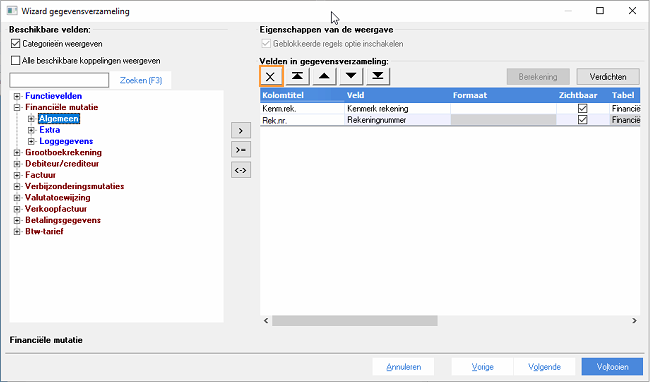The height and width of the screenshot is (382, 650).
Task: Toggle Categorieën weergeven checkbox
Action: pos(16,44)
